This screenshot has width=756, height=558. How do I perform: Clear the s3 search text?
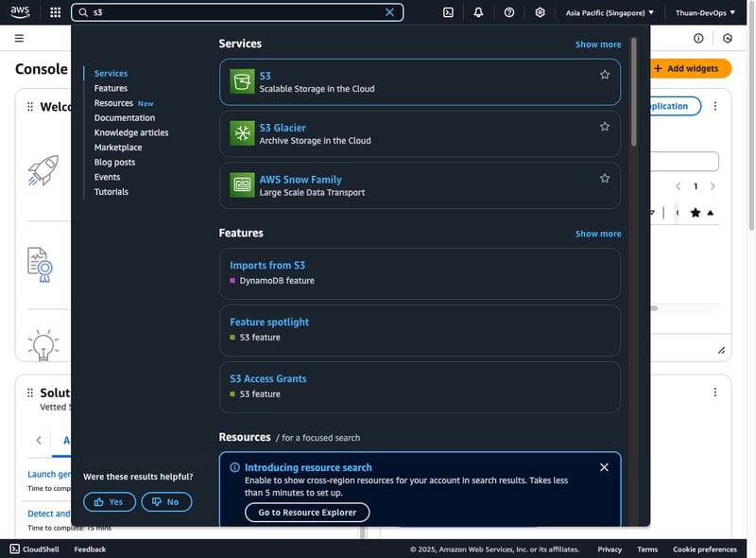(389, 12)
